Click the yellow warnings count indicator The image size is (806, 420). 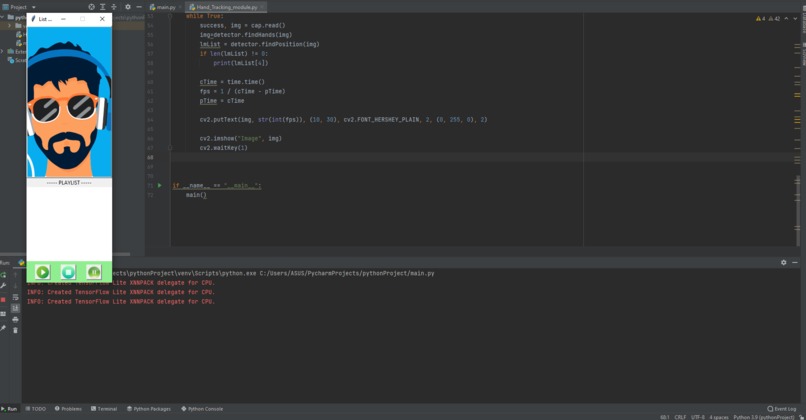pyautogui.click(x=760, y=19)
